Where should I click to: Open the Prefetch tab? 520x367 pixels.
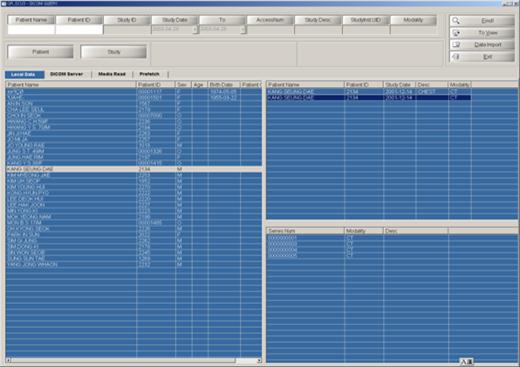149,74
